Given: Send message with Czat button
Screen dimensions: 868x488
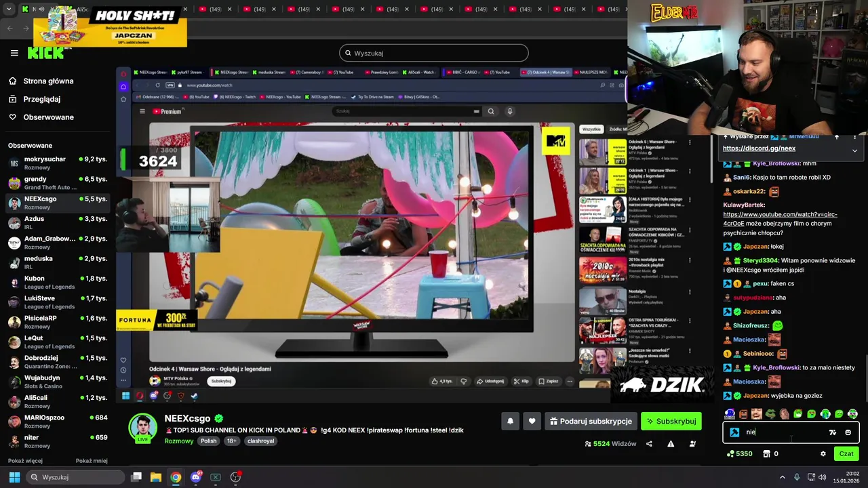Looking at the screenshot, I should click(x=846, y=454).
